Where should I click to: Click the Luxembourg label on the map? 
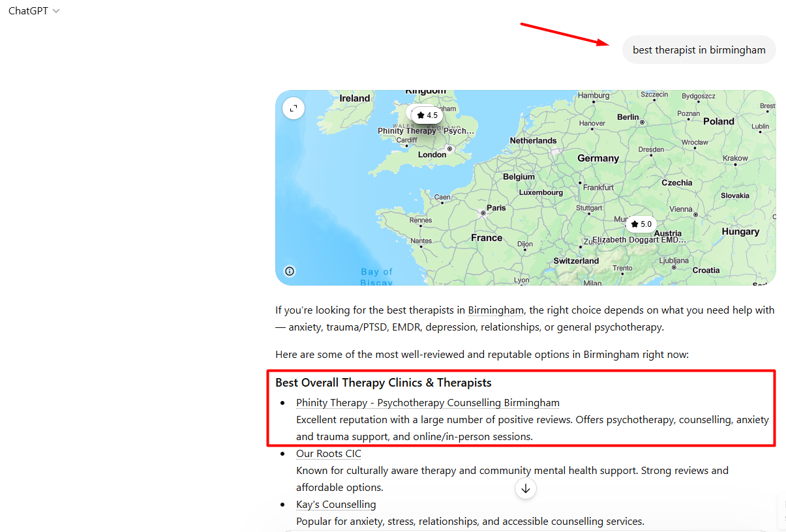pos(541,192)
